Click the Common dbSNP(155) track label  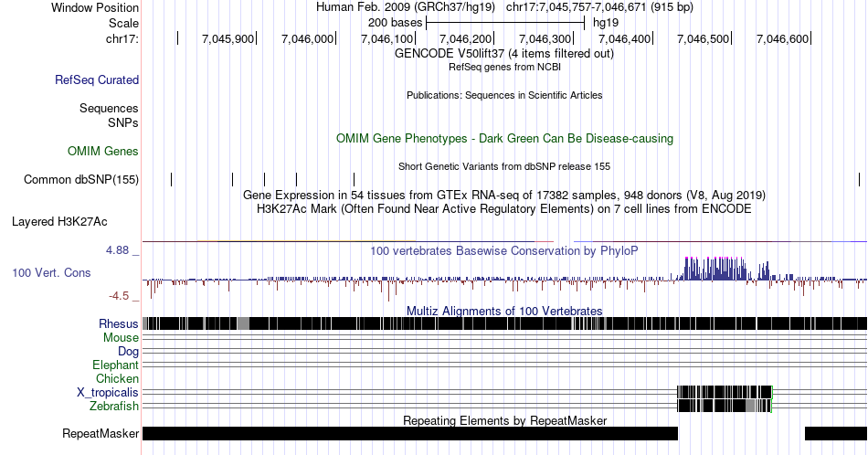[x=81, y=179]
